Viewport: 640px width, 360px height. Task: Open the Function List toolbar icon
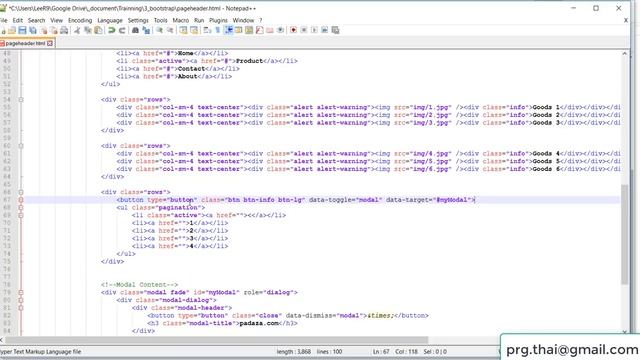click(x=259, y=30)
